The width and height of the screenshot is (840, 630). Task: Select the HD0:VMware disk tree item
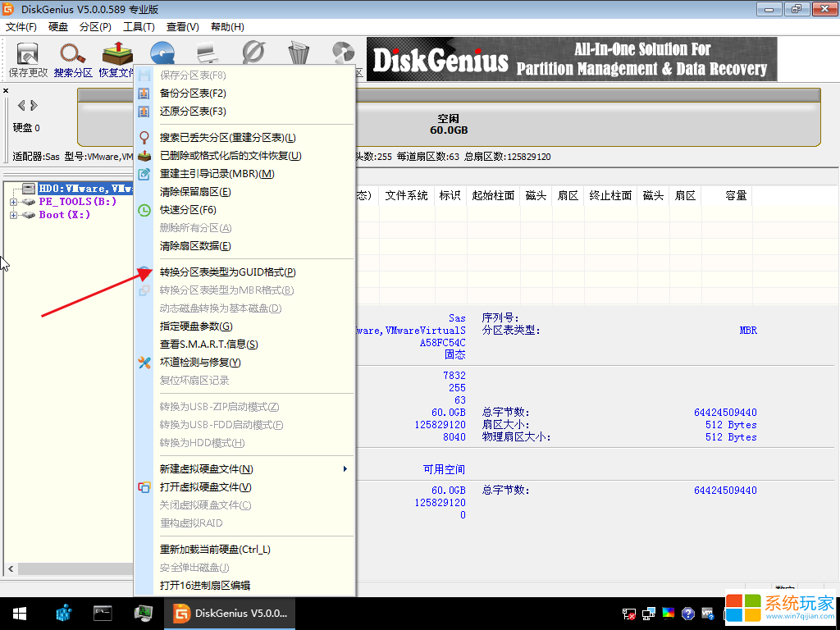(85, 189)
